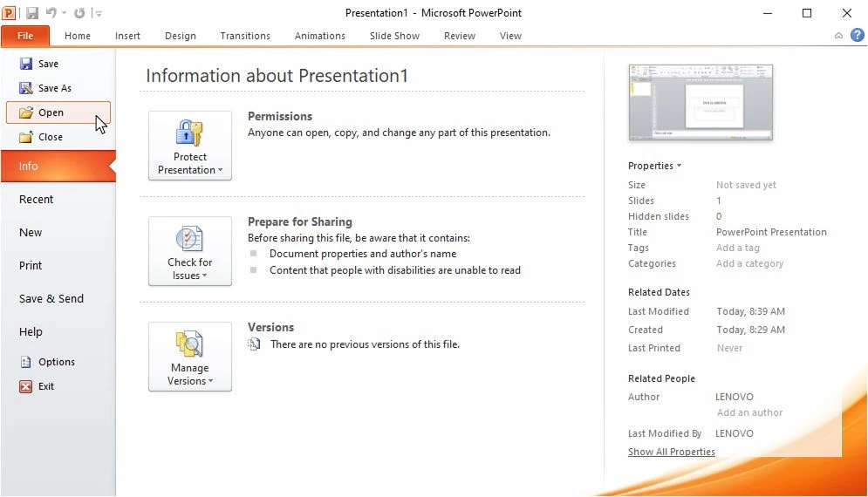
Task: Click 'Document properties and author's name' item
Action: [x=363, y=254]
